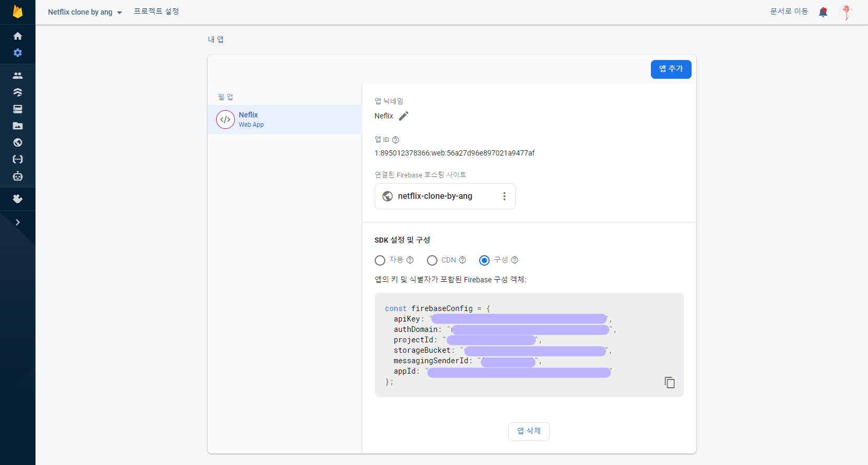Open Realtime Database icon in sidebar

(x=18, y=109)
